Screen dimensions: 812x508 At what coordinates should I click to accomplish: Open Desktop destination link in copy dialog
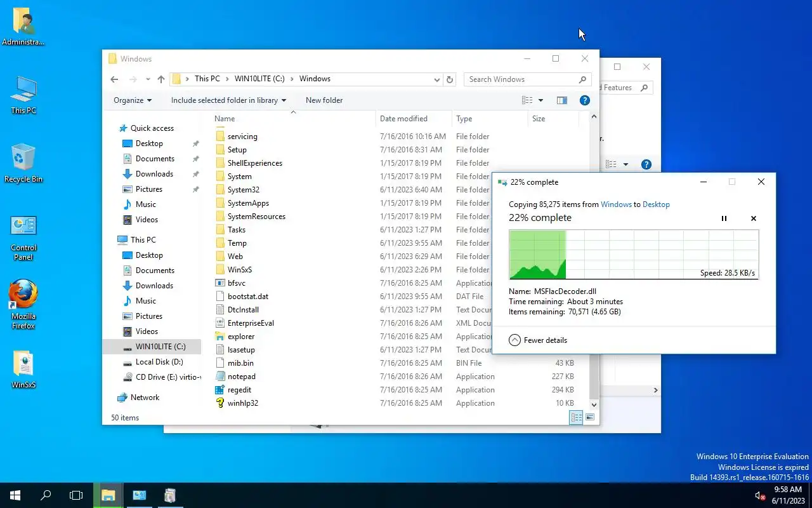tap(656, 204)
